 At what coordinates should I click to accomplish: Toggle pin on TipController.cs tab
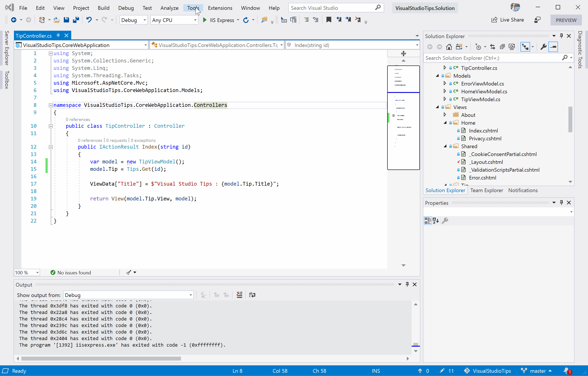tap(58, 36)
